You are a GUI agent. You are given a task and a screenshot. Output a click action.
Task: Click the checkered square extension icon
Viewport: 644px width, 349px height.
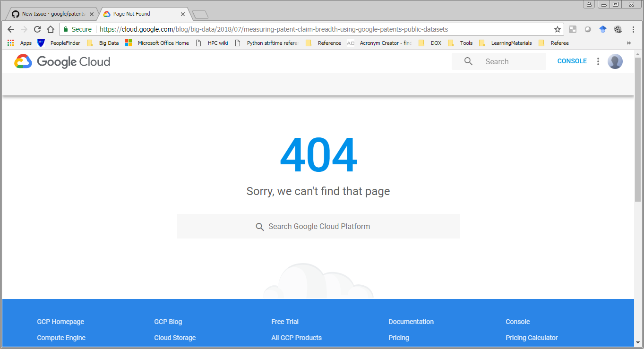click(573, 29)
